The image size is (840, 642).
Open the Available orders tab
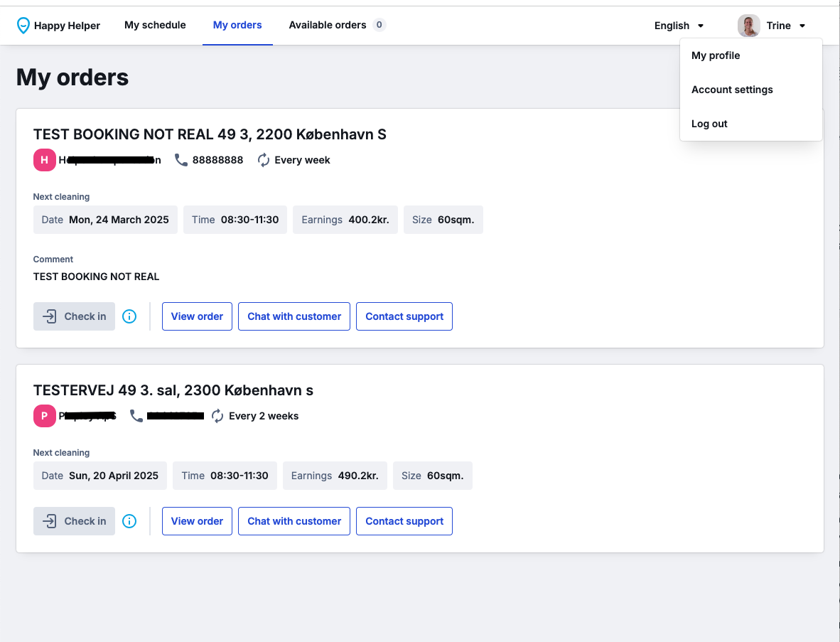pos(337,25)
